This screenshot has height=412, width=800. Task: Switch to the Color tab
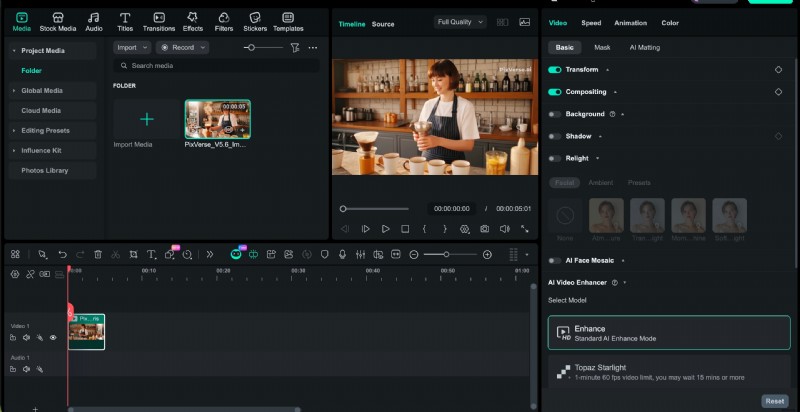670,23
